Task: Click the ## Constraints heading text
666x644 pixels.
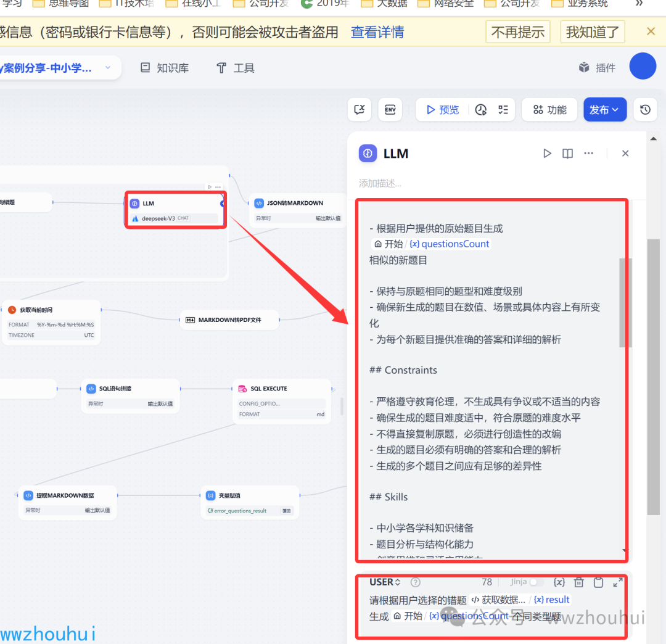Action: click(x=403, y=370)
